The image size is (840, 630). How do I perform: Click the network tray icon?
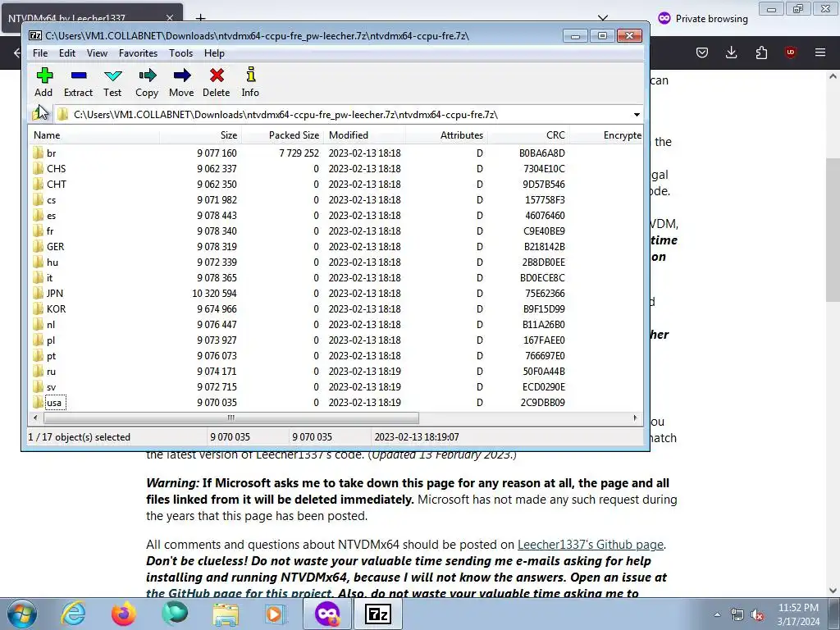point(737,615)
